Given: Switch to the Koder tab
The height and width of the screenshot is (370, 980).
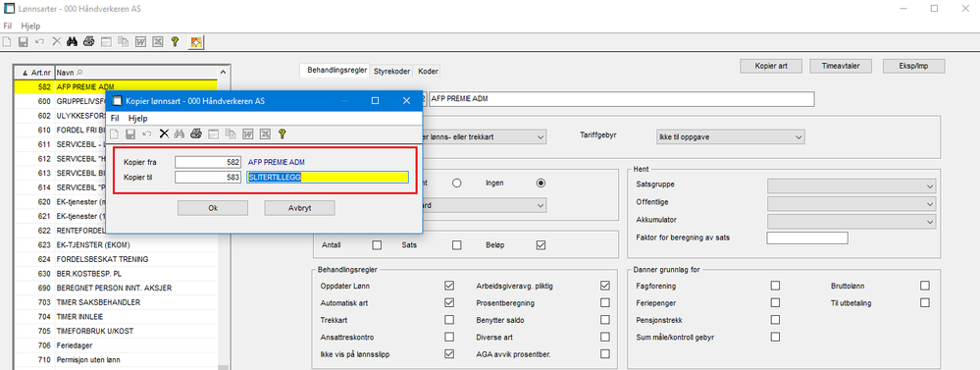Looking at the screenshot, I should pos(428,72).
